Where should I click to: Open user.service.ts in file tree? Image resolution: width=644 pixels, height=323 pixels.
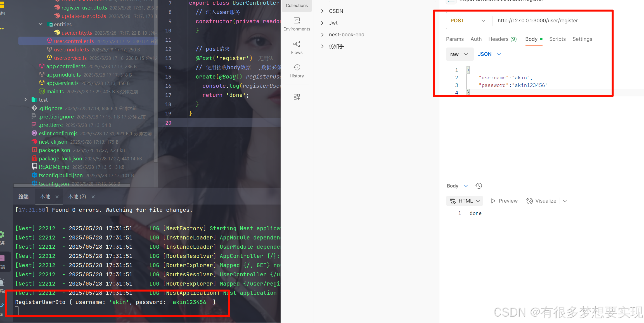(x=70, y=58)
